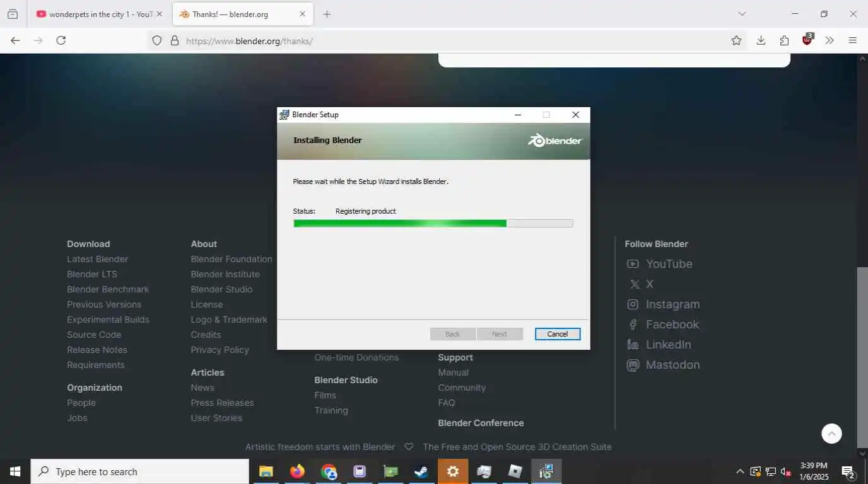Open the Blender Foundation link
The image size is (868, 484).
click(x=232, y=259)
